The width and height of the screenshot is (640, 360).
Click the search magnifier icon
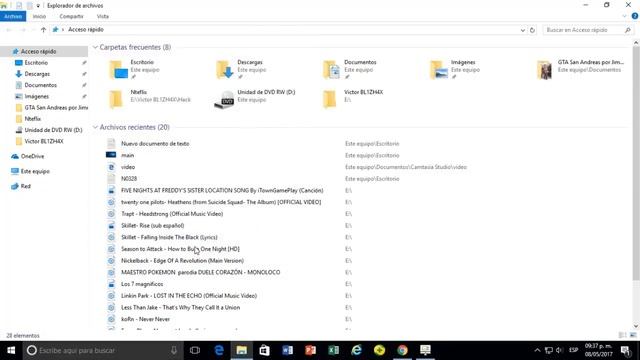(628, 30)
